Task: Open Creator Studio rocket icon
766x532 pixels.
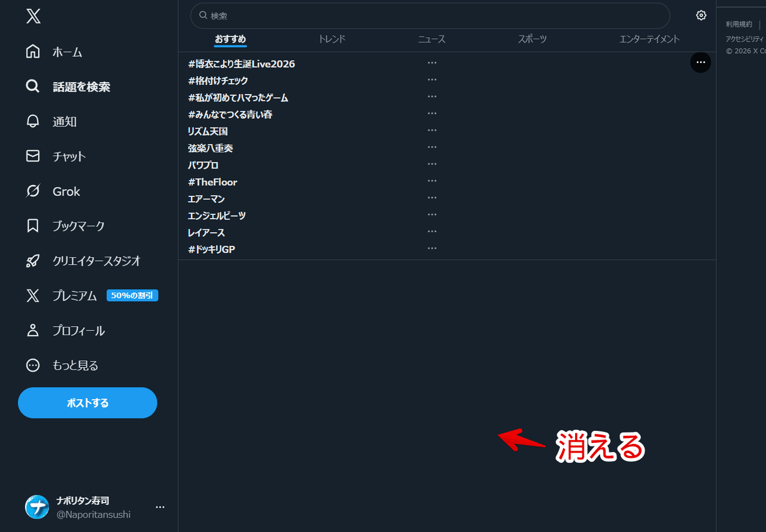Action: click(33, 261)
